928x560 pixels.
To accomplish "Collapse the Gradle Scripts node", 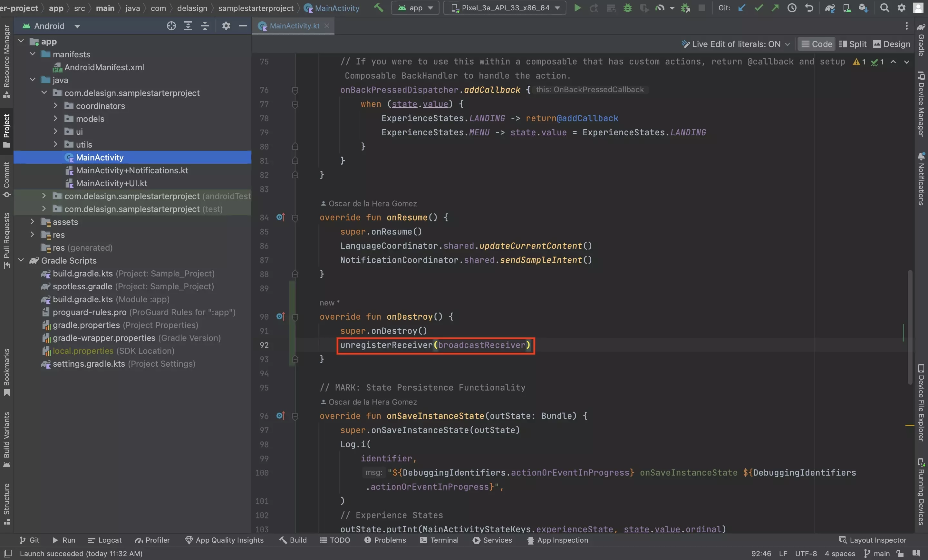I will click(x=21, y=260).
